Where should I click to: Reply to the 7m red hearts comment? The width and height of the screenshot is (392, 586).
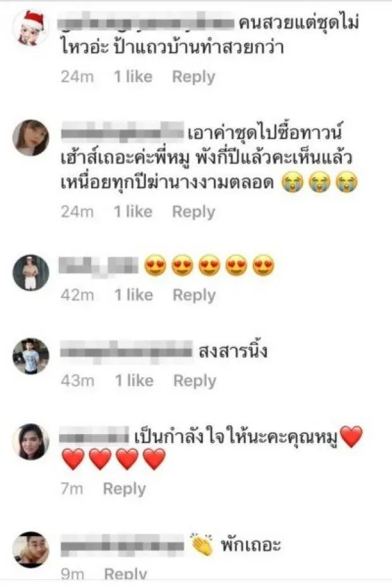[x=125, y=489]
